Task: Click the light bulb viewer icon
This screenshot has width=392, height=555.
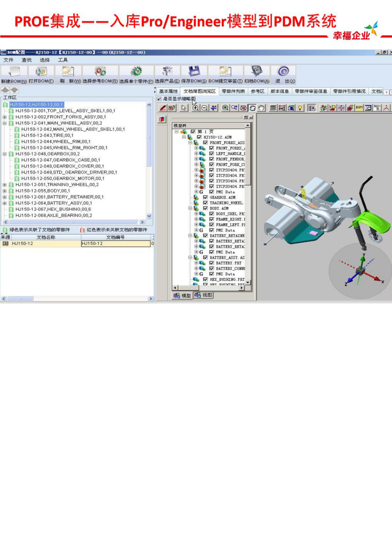Action: pos(300,108)
